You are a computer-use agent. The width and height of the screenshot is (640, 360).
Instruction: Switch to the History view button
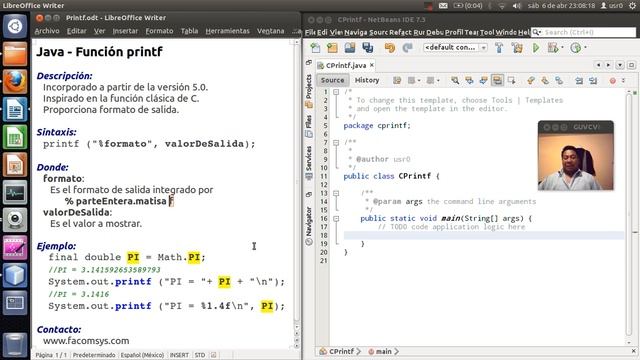pyautogui.click(x=367, y=80)
